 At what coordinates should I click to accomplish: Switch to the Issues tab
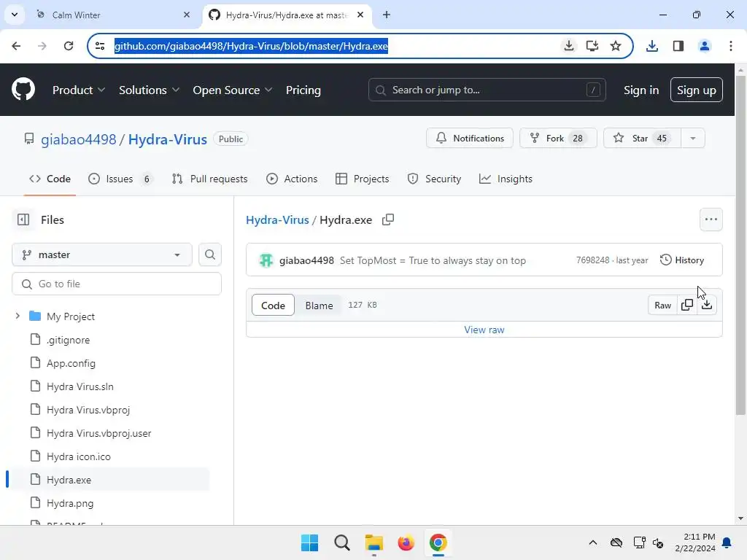click(x=120, y=179)
